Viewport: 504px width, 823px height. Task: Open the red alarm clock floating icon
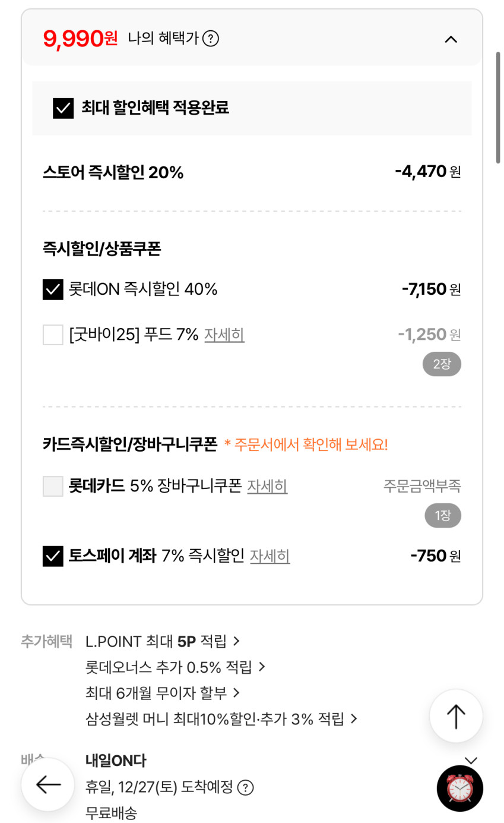(x=459, y=789)
